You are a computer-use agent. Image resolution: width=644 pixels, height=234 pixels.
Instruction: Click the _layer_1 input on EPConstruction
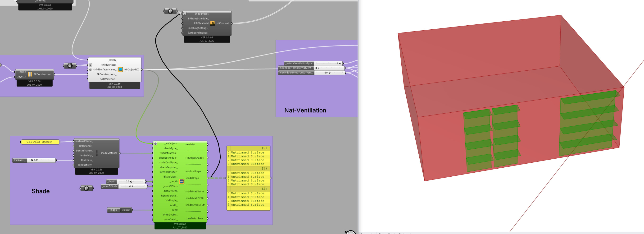(x=22, y=77)
